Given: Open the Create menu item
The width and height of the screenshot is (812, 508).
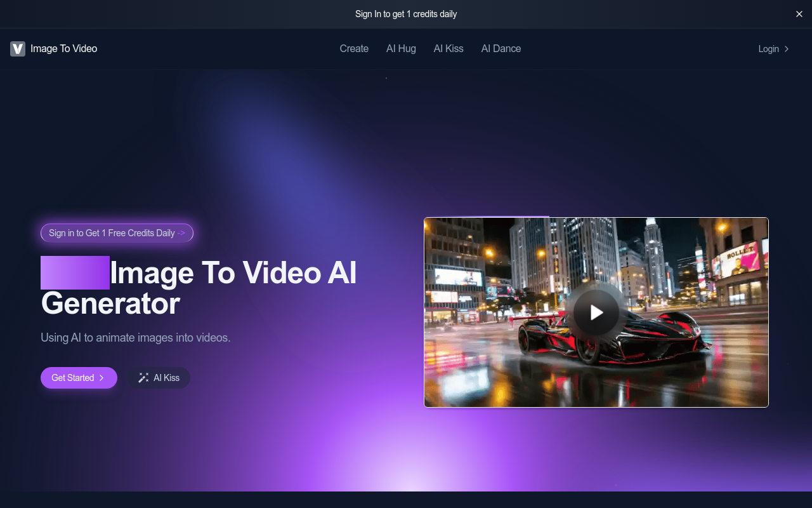Looking at the screenshot, I should click(354, 49).
